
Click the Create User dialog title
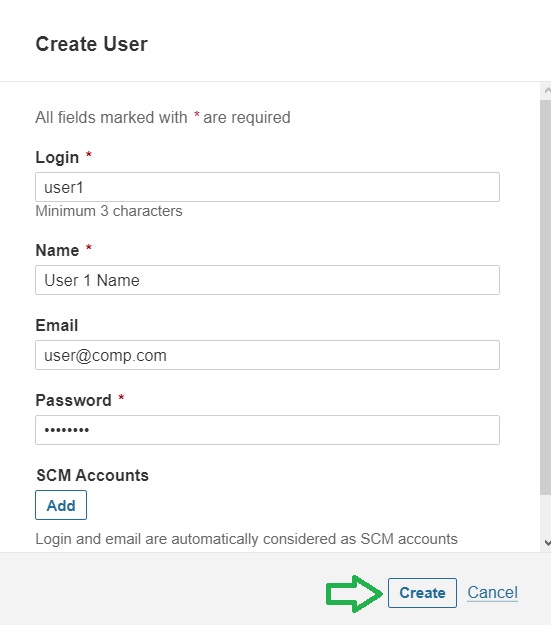click(92, 44)
